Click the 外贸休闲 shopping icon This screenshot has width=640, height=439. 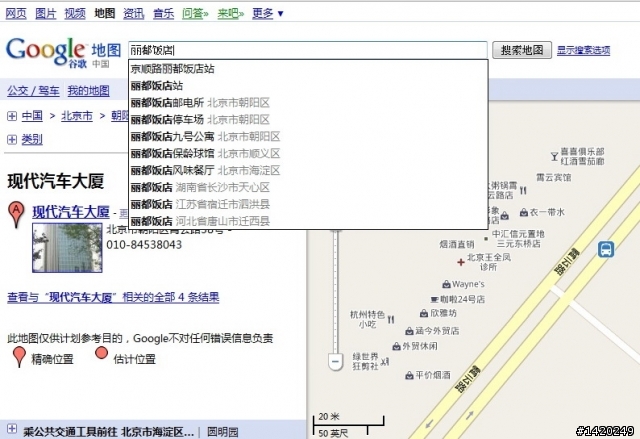pyautogui.click(x=396, y=346)
